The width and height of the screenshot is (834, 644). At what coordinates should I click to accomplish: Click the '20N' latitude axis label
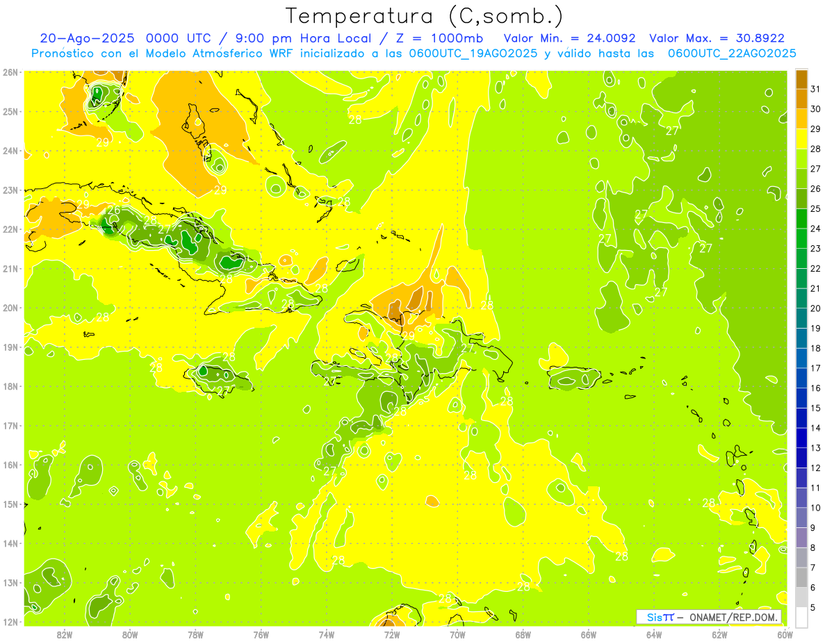[x=10, y=308]
